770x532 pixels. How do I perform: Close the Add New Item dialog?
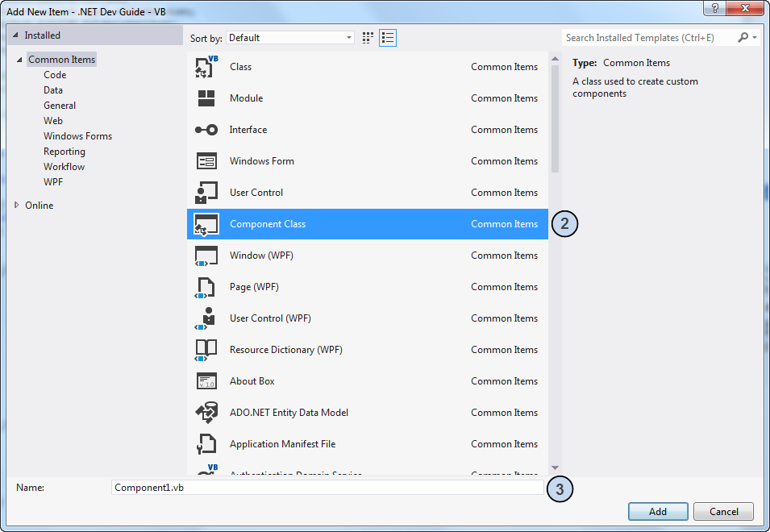point(745,8)
